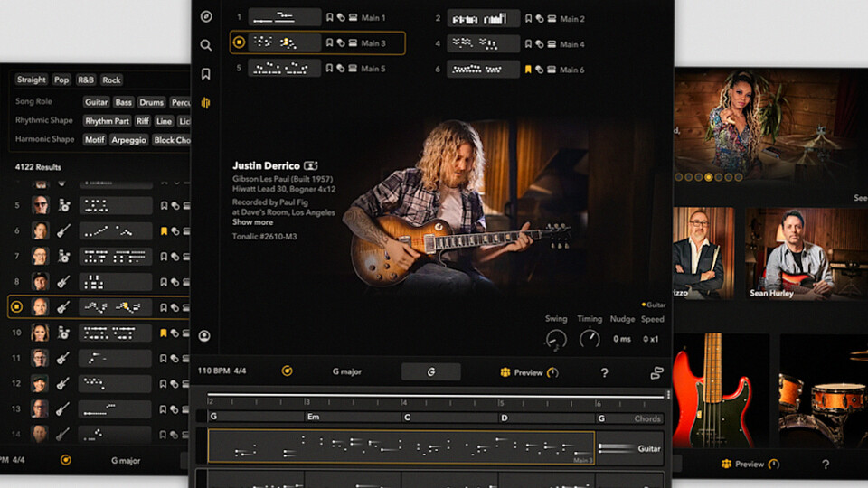Viewport: 868px width, 488px height.
Task: Filter Rhythmic Shape by Line
Action: pos(164,121)
